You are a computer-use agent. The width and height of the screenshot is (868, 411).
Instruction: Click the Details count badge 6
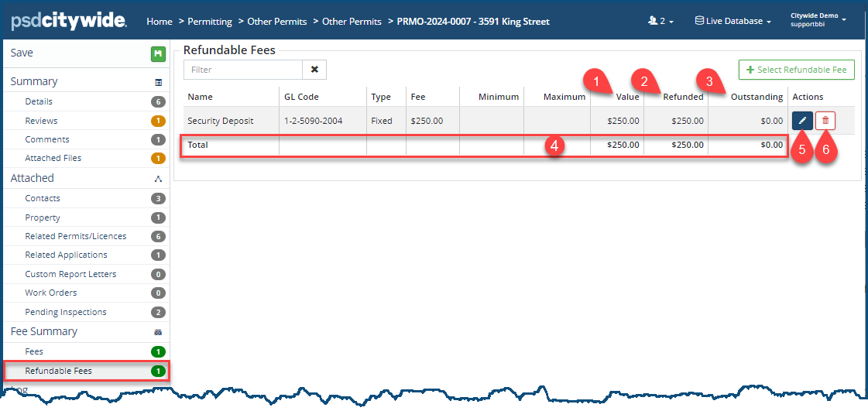pos(158,101)
